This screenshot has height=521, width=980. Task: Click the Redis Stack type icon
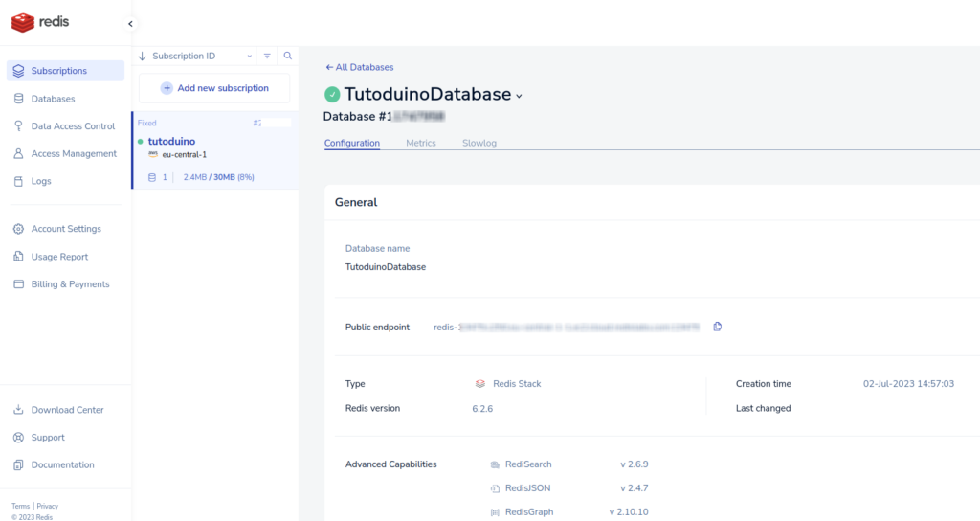coord(480,384)
